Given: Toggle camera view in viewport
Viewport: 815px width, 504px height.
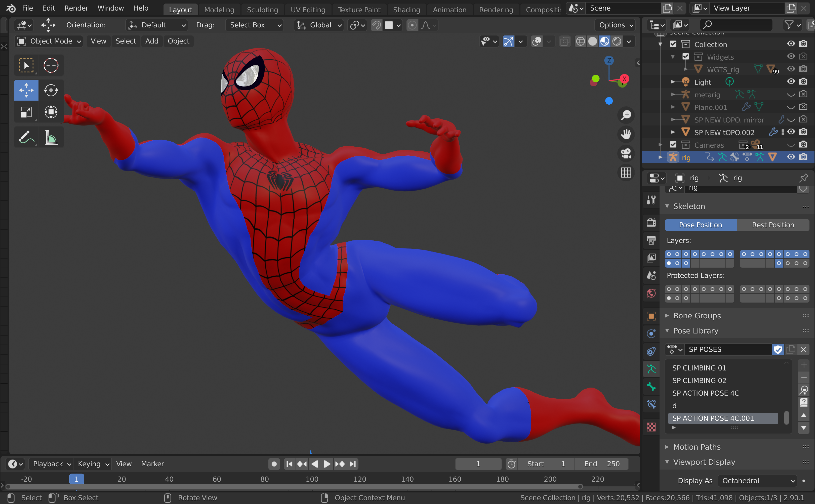Looking at the screenshot, I should coord(626,153).
